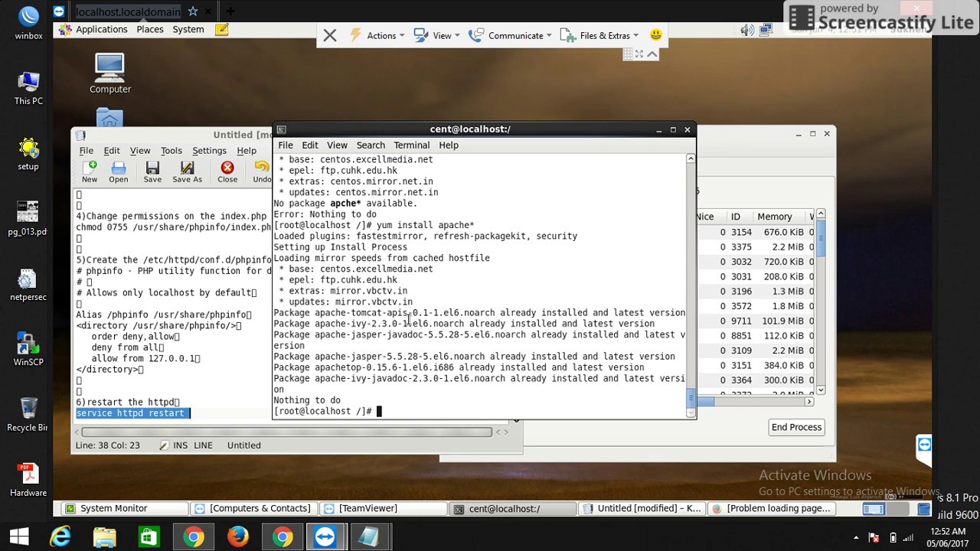Open the Terminal menu in terminal window
Image resolution: width=980 pixels, height=551 pixels.
pyautogui.click(x=412, y=145)
